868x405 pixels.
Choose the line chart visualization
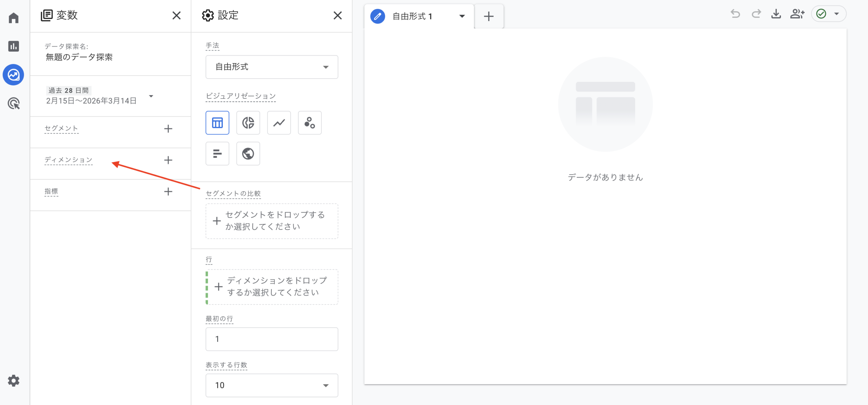tap(279, 122)
